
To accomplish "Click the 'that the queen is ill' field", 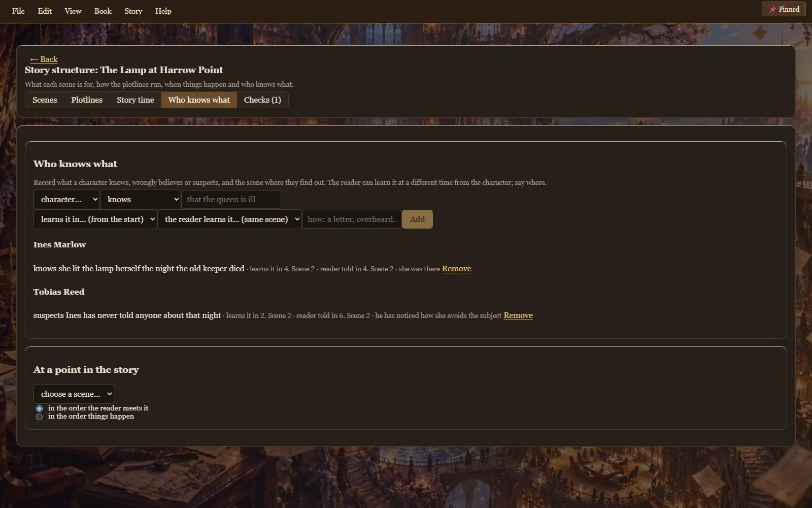I will point(231,199).
